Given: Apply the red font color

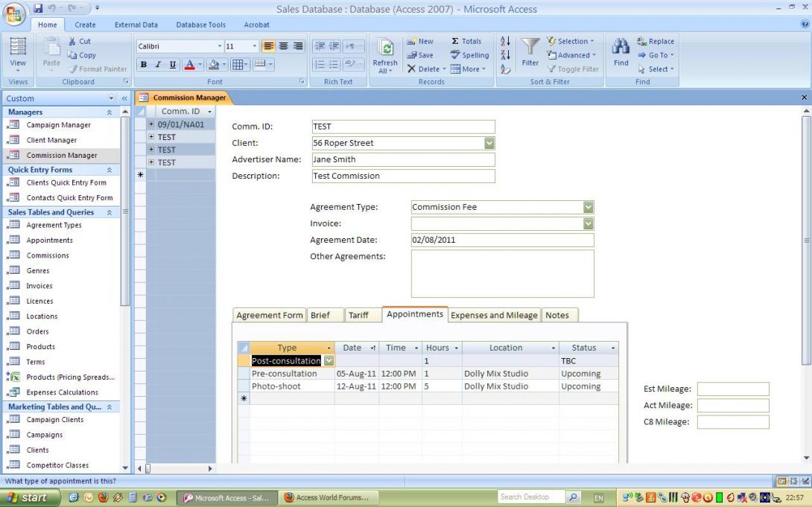Looking at the screenshot, I should [x=189, y=65].
